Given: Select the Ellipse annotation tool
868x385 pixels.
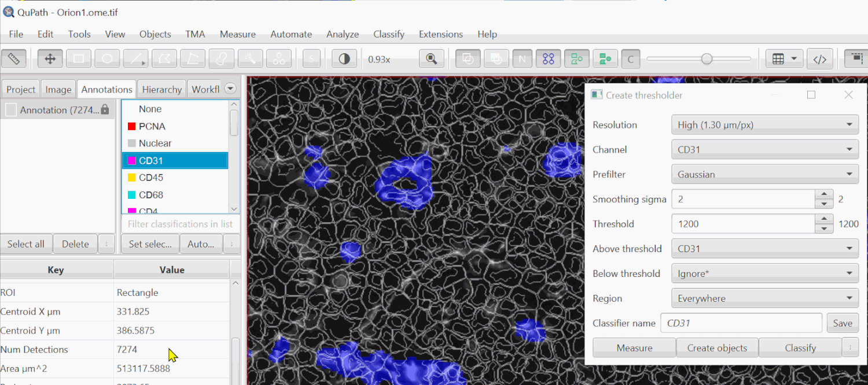Looking at the screenshot, I should click(x=107, y=59).
